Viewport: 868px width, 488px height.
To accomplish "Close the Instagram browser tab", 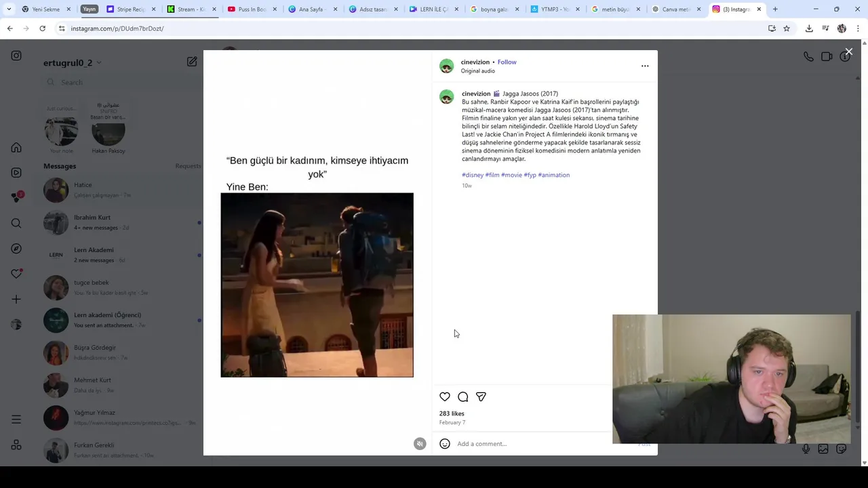I will pos(759,9).
